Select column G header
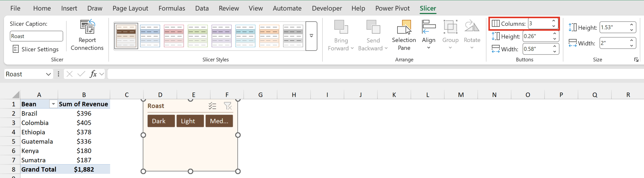Viewport: 644px width, 178px height. pos(260,95)
